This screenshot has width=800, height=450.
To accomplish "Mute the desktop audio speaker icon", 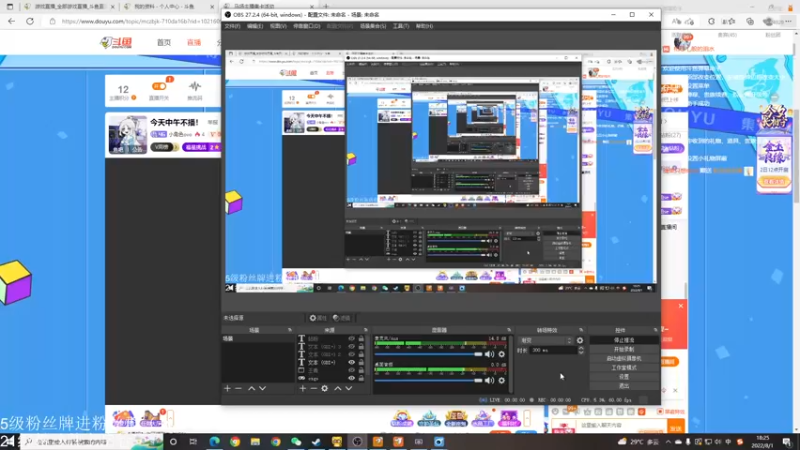I will click(489, 381).
